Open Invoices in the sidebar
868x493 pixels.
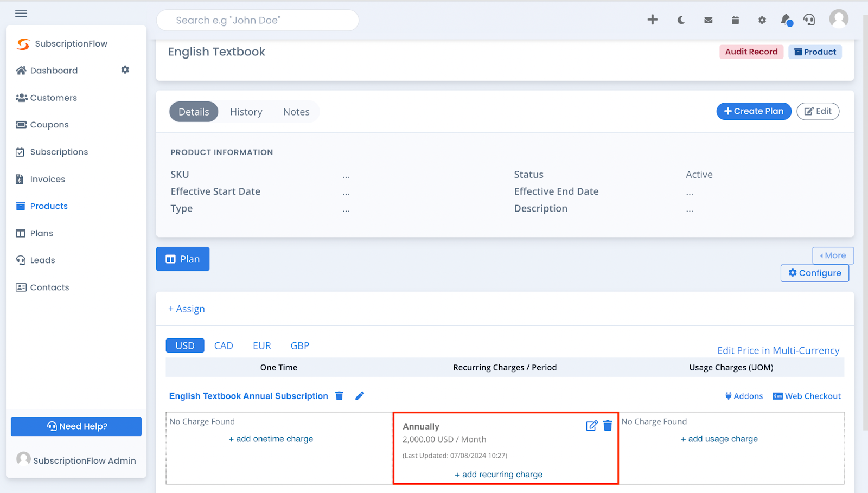(41, 179)
